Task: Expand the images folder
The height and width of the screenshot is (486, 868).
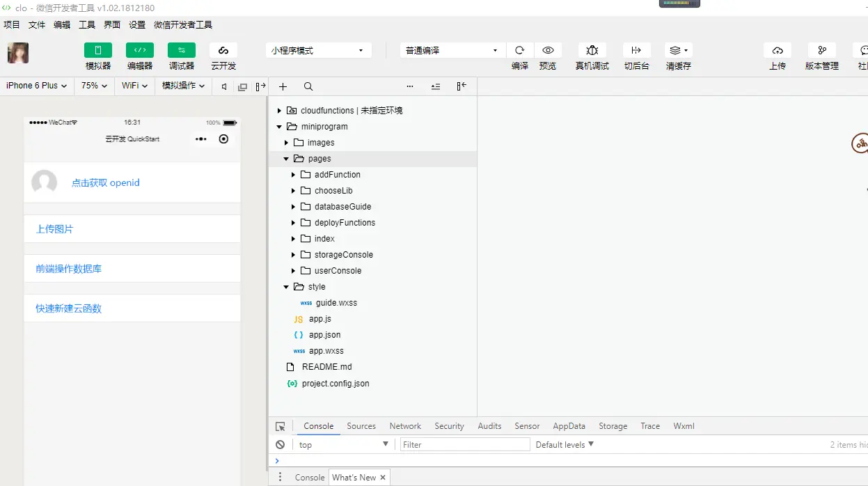Action: point(286,143)
